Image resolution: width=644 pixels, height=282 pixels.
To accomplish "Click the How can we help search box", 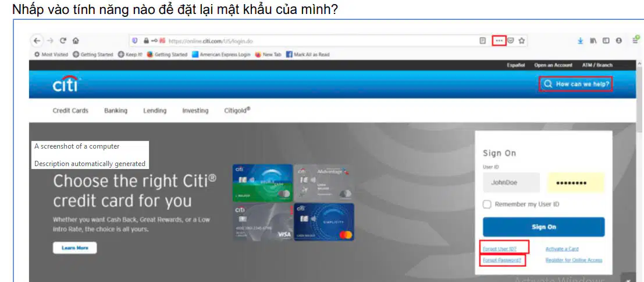I will click(x=576, y=84).
